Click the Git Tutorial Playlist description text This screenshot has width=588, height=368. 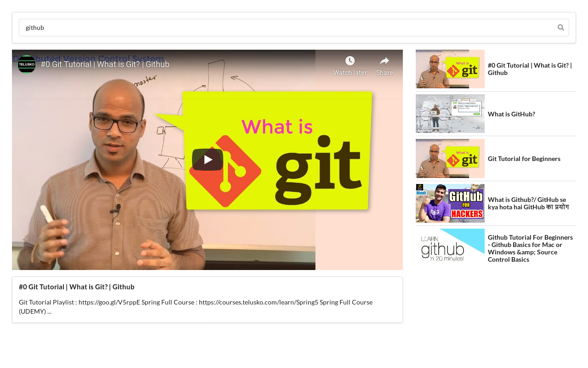click(196, 307)
